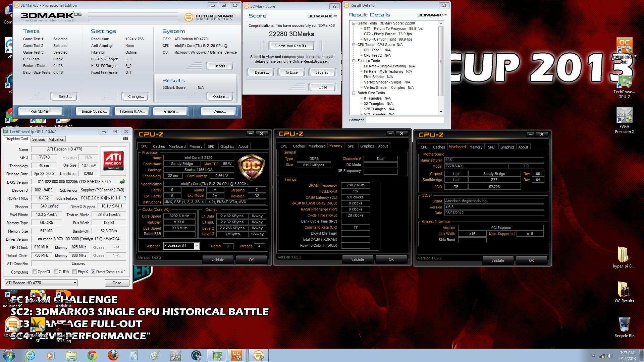Open the EVGA Precision X desktop icon

624,121
